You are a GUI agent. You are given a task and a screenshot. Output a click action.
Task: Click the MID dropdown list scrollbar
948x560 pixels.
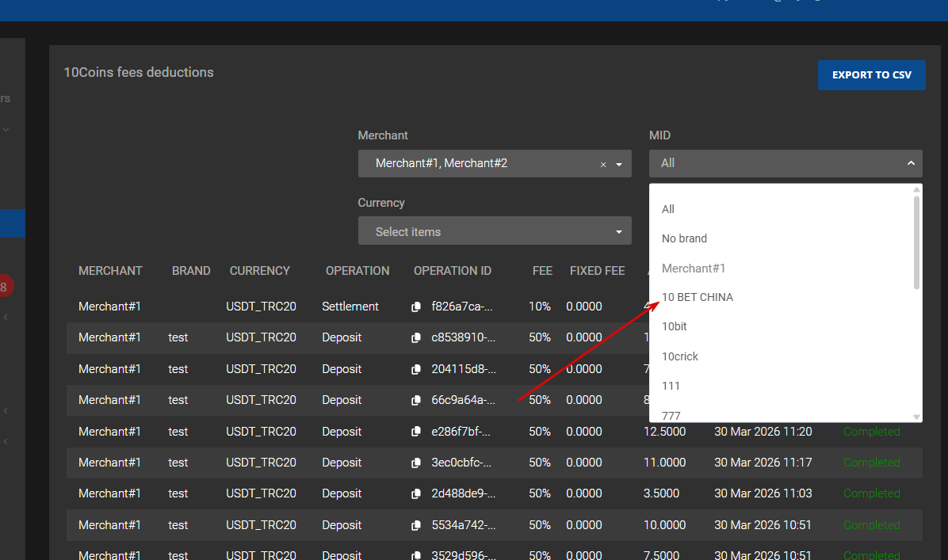click(917, 242)
